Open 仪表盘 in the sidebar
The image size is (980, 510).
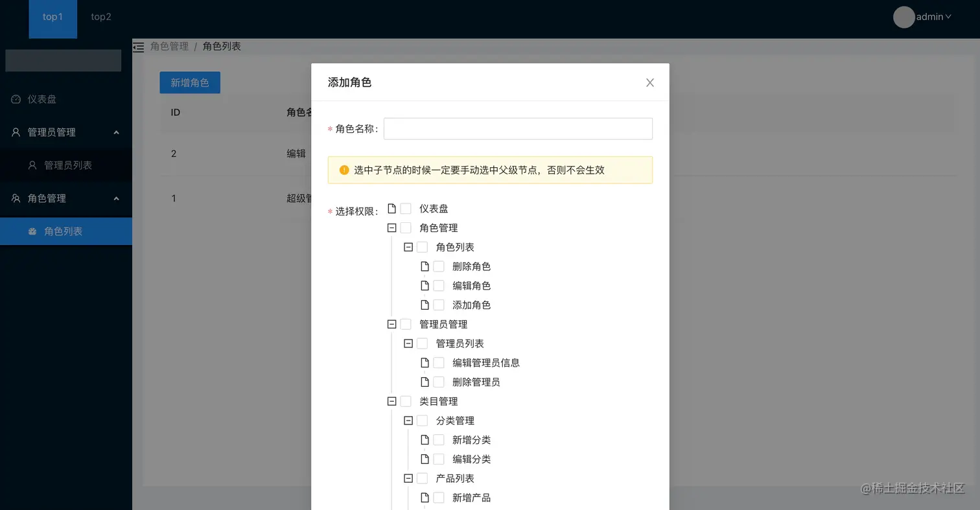(66, 99)
